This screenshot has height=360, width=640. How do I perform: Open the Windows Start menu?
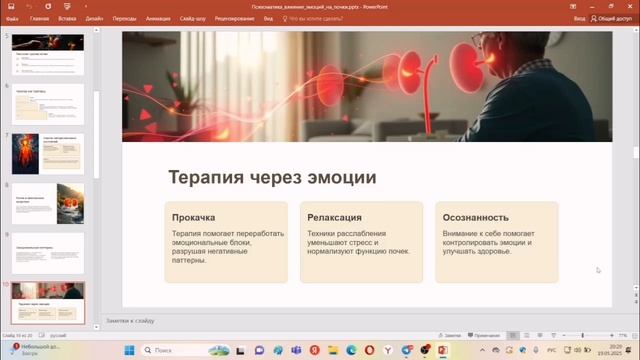[129, 350]
